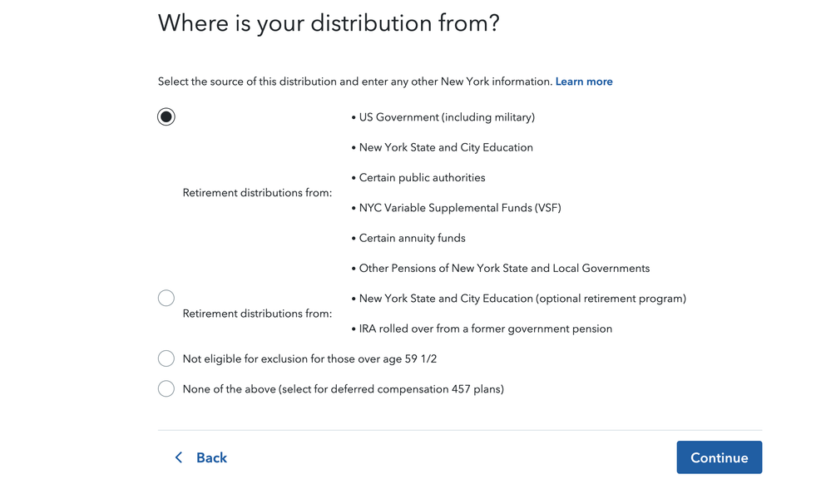The height and width of the screenshot is (504, 831).
Task: Choose the 'Not eligible for exclusion' radio button
Action: 166,358
